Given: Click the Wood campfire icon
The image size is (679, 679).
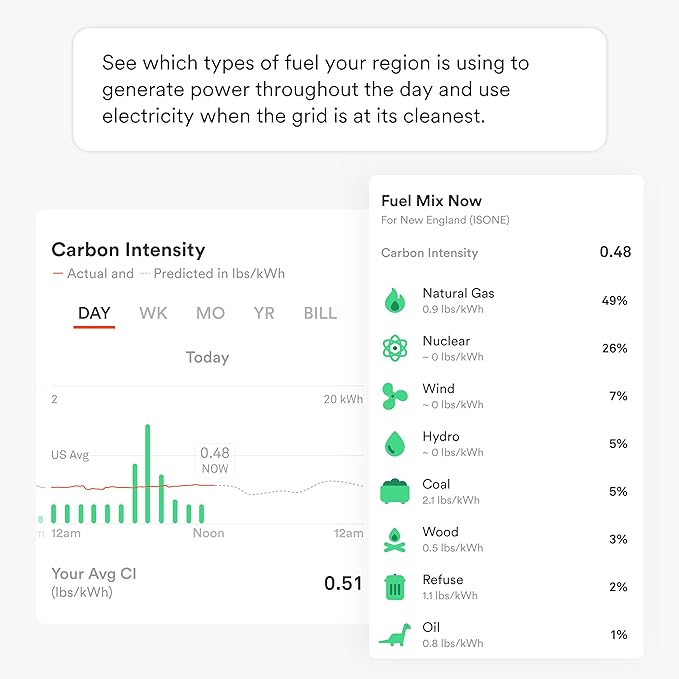Looking at the screenshot, I should pos(394,540).
